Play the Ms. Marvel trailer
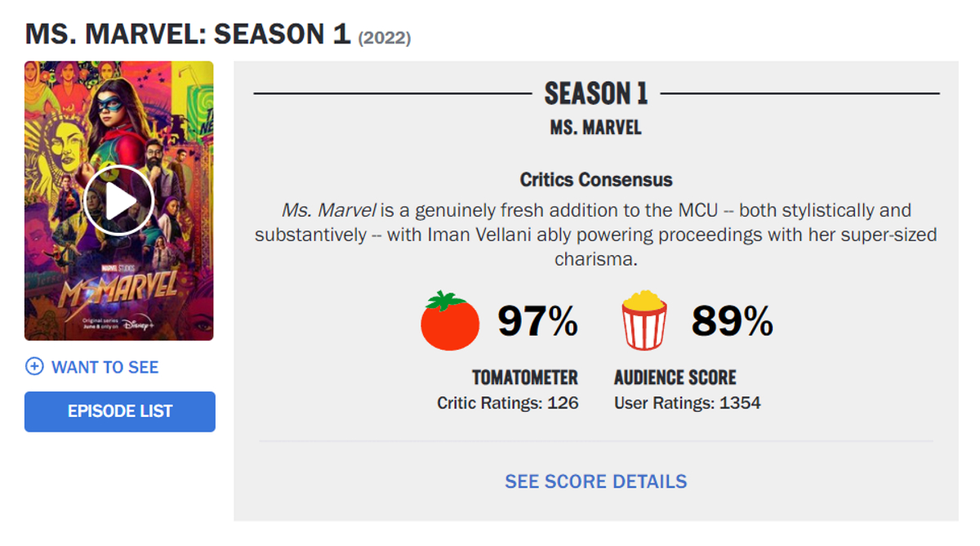 118,200
